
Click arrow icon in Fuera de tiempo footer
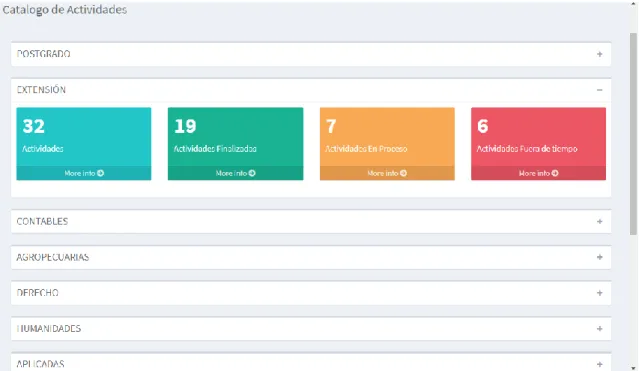tap(555, 173)
